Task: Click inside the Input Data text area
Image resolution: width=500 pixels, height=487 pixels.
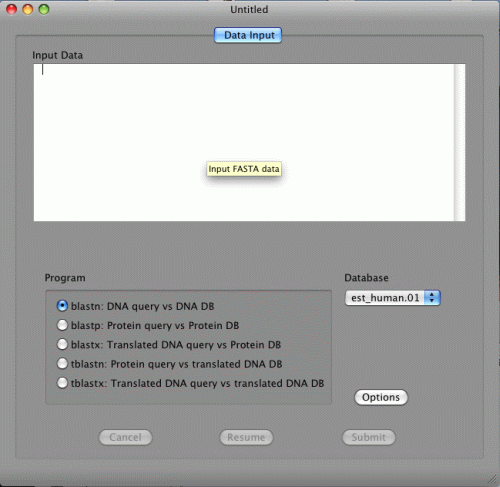Action: [244, 142]
